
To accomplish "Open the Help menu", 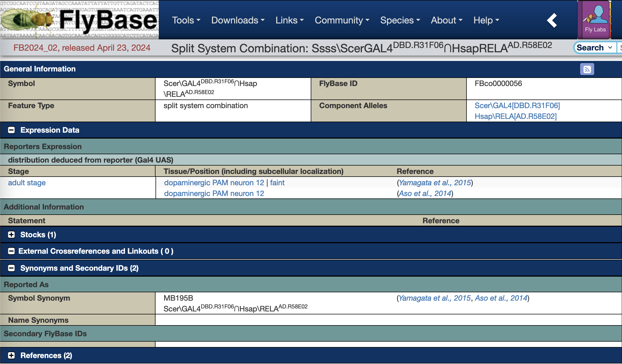I will pos(486,20).
